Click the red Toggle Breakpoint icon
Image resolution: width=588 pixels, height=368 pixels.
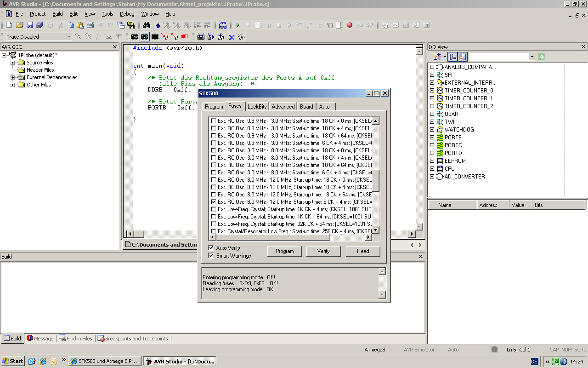(350, 25)
